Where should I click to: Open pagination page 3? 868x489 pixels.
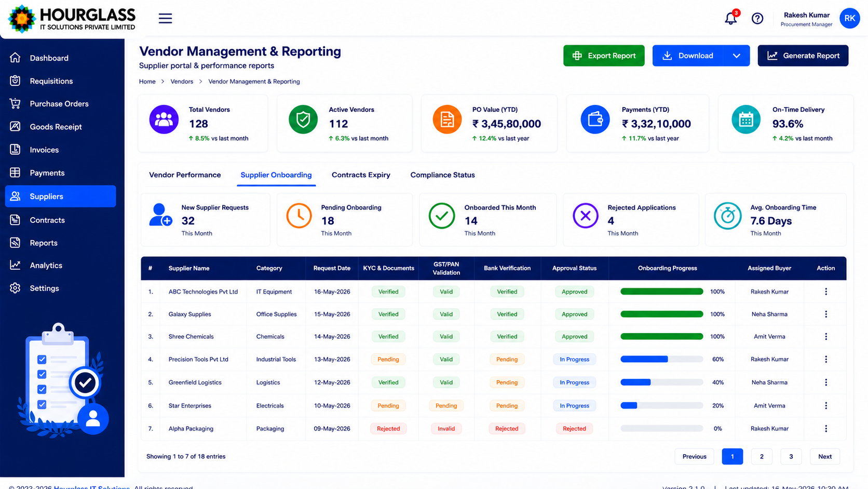coord(791,456)
